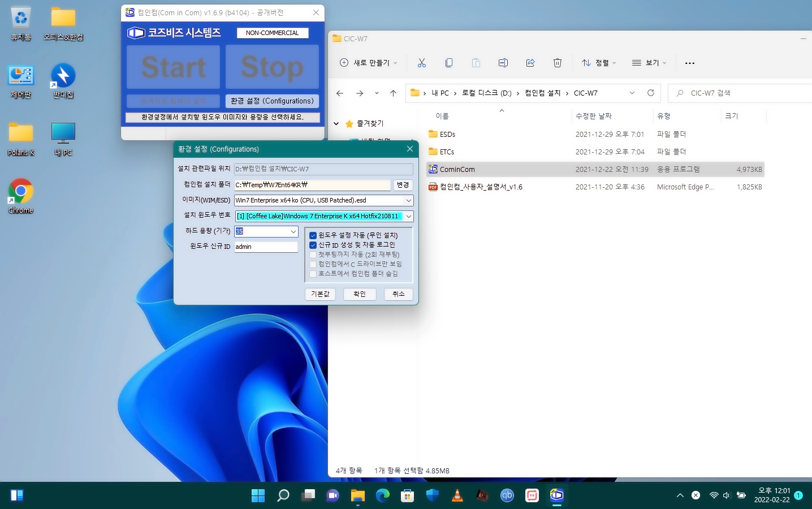This screenshot has height=509, width=812.
Task: Go up one folder level in Explorer
Action: [x=394, y=93]
